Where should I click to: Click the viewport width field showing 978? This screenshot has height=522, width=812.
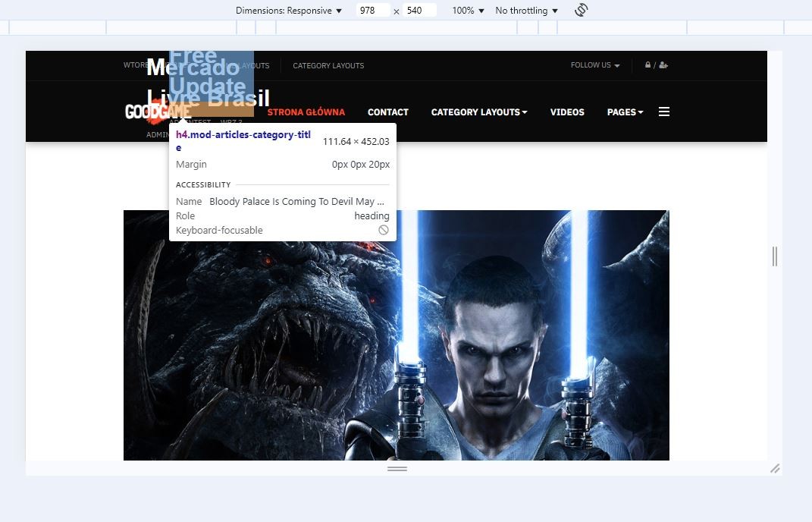click(372, 11)
